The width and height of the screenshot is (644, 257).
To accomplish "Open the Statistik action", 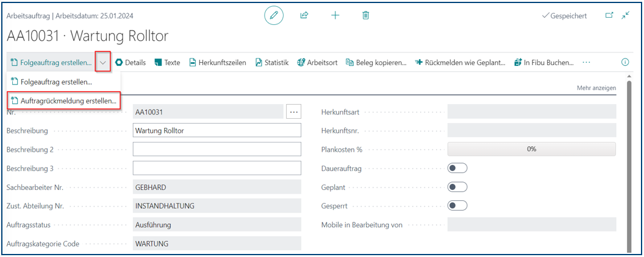I will (x=271, y=62).
